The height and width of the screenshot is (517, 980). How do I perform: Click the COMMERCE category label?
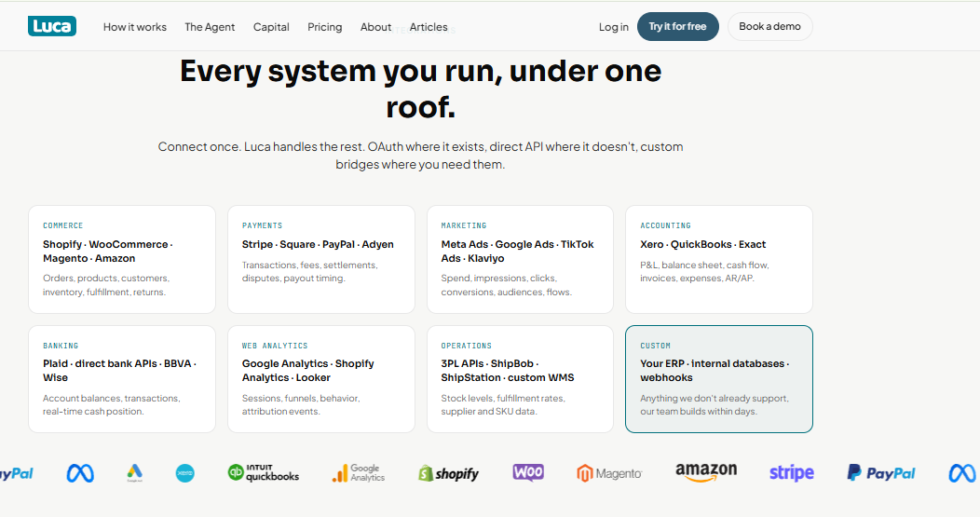point(62,225)
